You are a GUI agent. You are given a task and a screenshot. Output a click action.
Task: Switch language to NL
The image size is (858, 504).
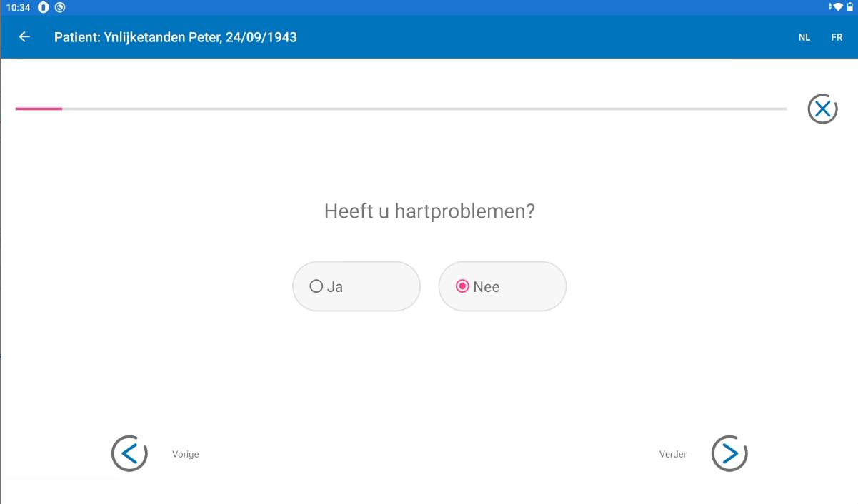(804, 37)
